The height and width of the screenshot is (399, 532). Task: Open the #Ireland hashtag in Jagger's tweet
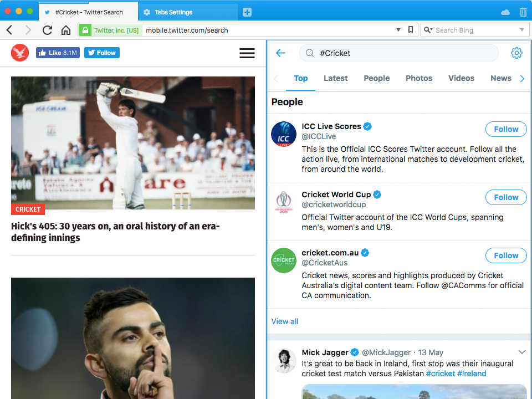472,374
